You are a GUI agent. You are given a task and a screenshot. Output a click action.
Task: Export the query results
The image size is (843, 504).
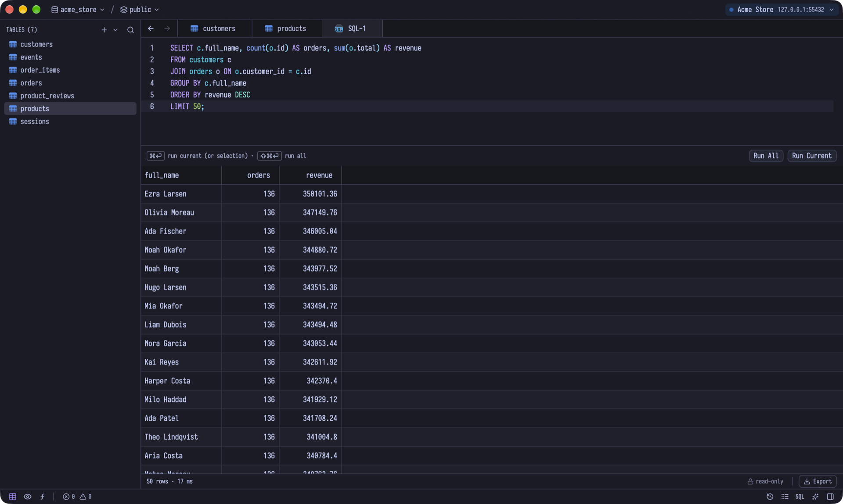(818, 482)
